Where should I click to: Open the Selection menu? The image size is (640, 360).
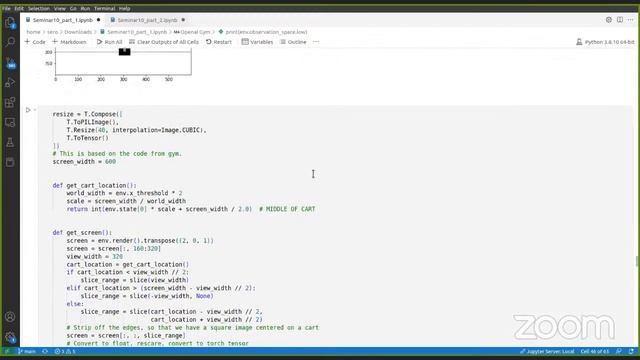[39, 8]
